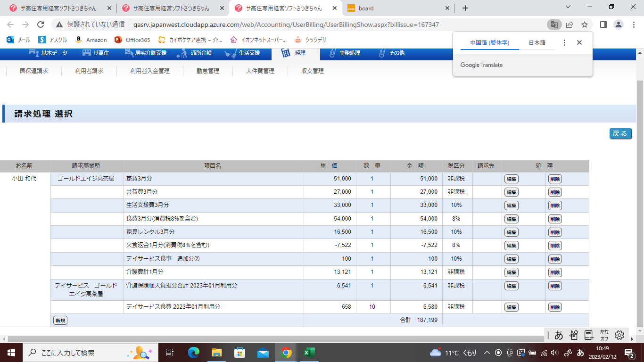
Task: Open the 経理 accounting menu
Action: (x=296, y=53)
